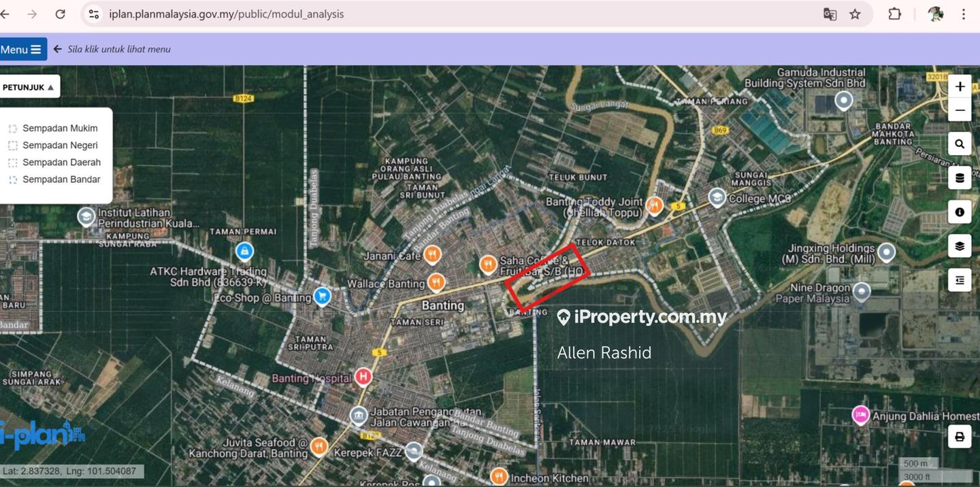Open the map search magnifier tool

tap(960, 144)
